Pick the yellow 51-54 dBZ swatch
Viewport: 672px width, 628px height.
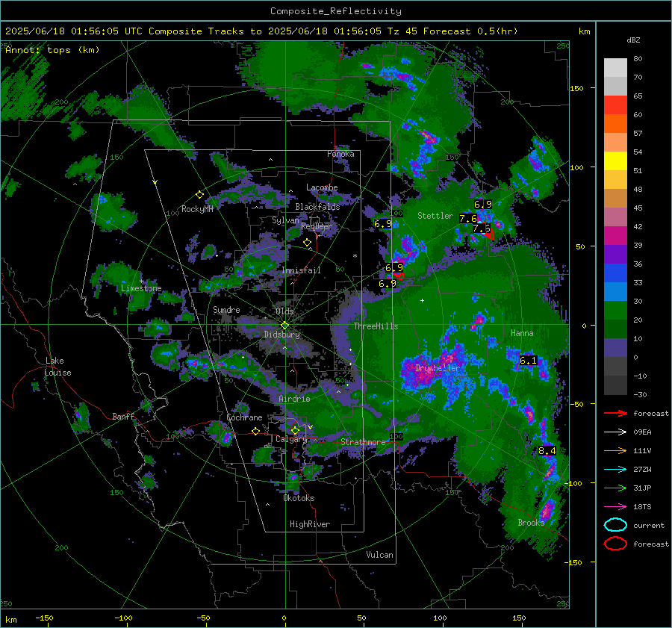click(x=615, y=161)
